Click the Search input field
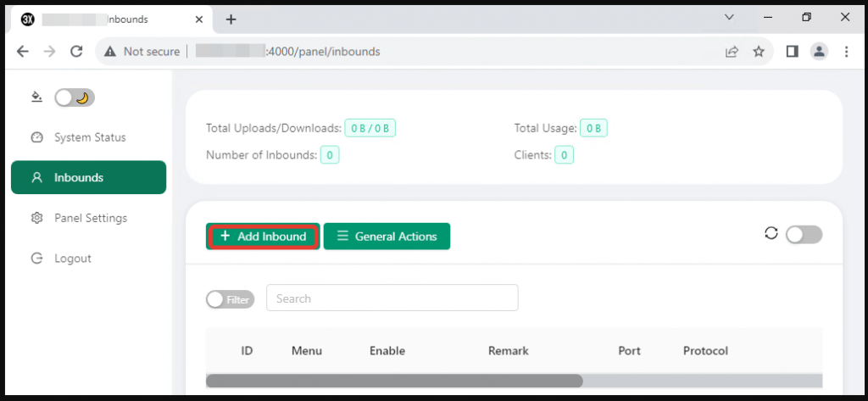Screen dimensions: 868x401 click(x=392, y=298)
